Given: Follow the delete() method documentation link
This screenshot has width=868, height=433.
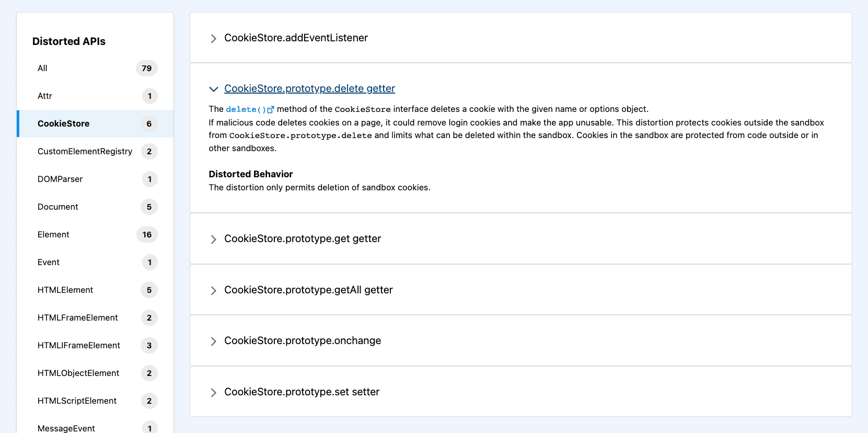Looking at the screenshot, I should [x=246, y=109].
